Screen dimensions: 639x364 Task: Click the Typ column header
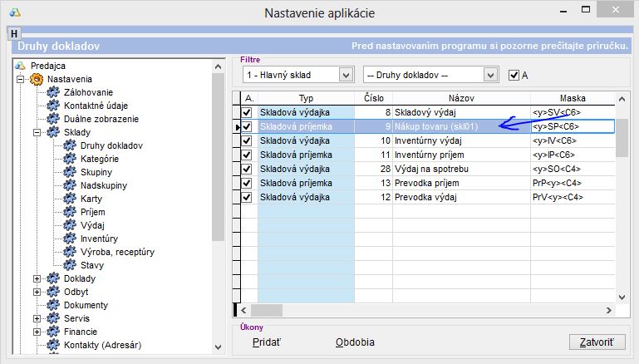[x=306, y=98]
